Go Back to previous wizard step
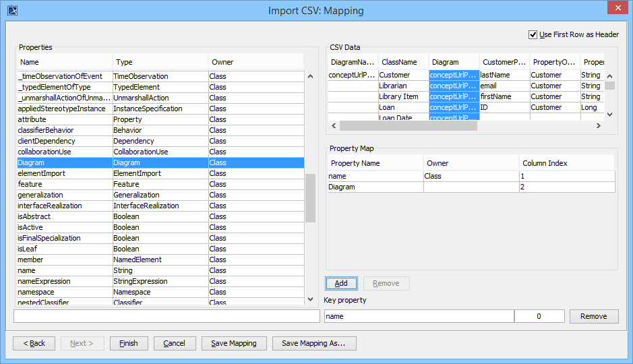 [x=34, y=343]
